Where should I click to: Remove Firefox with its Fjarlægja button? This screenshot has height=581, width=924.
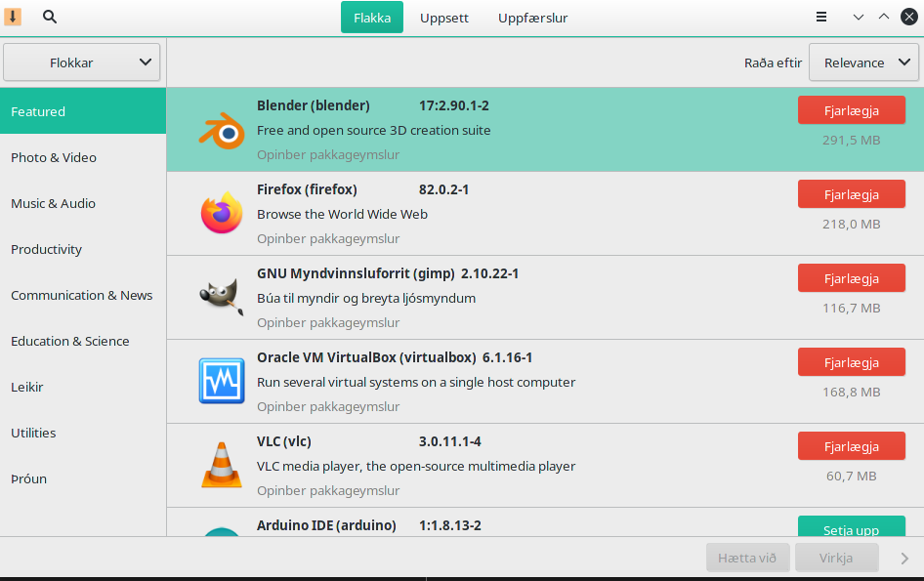pos(852,194)
